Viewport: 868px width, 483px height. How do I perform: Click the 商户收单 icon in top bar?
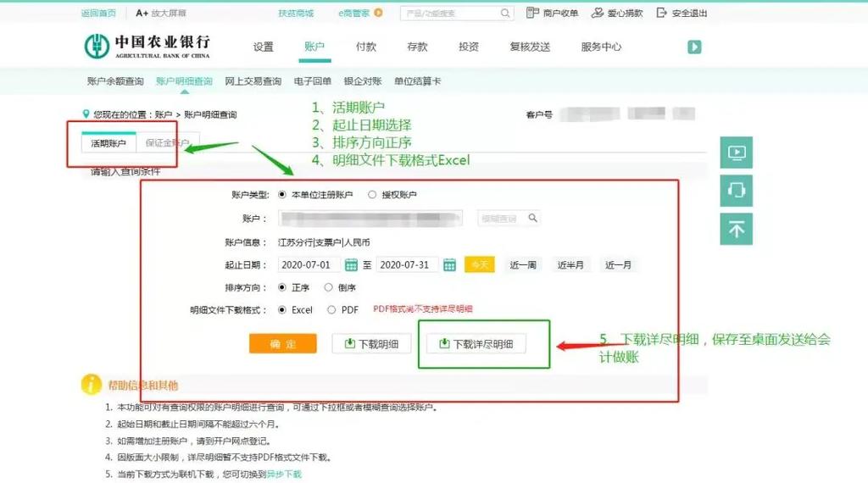(532, 12)
